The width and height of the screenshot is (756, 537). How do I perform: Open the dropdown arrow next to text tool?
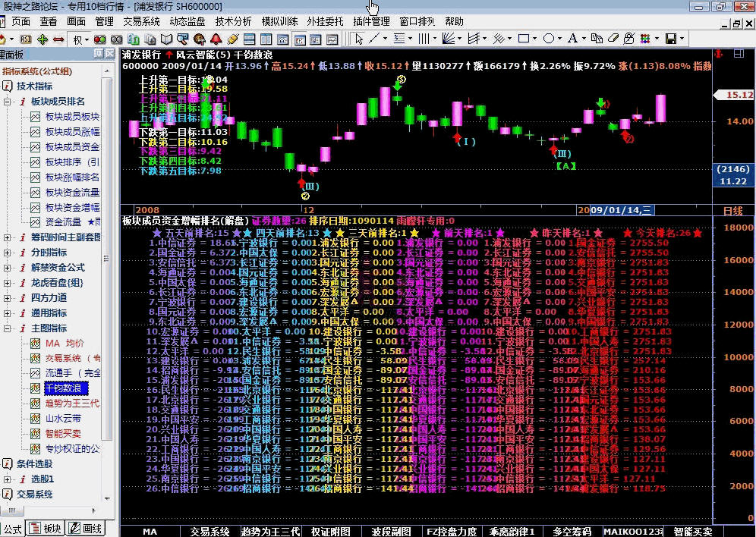tap(584, 39)
